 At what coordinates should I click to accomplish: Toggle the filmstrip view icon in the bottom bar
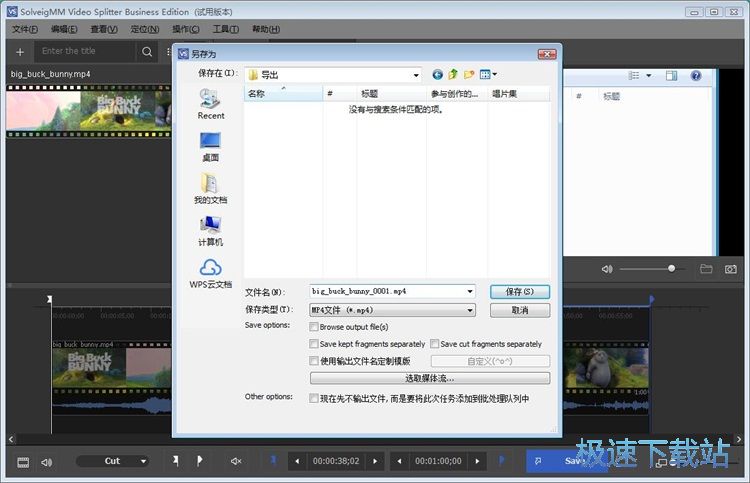(23, 462)
